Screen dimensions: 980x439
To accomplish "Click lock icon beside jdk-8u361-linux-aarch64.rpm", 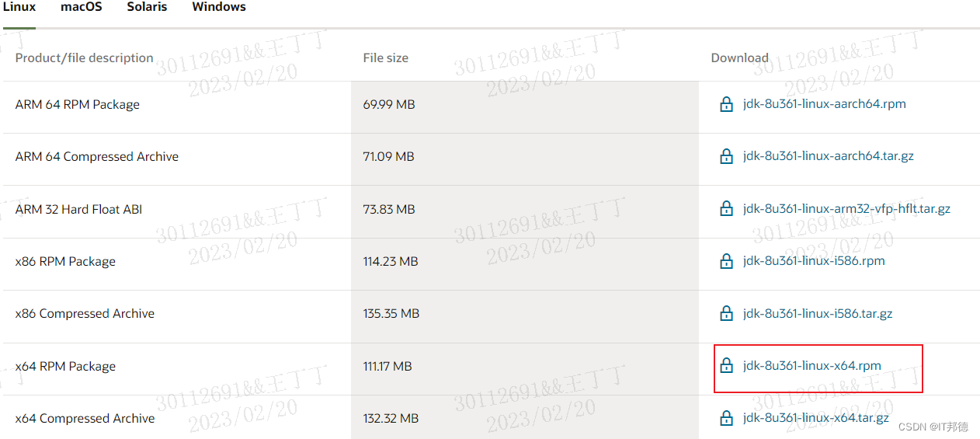I will click(726, 104).
